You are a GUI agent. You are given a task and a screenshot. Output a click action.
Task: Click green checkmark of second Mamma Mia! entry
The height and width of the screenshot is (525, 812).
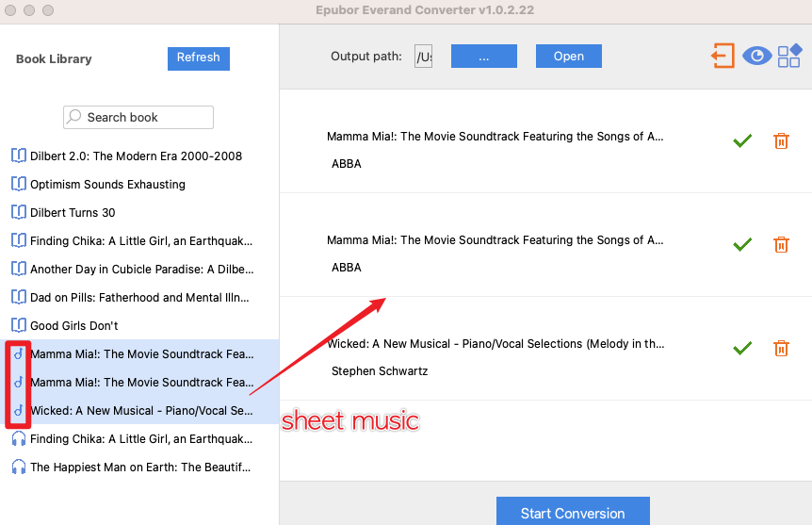[x=742, y=244]
